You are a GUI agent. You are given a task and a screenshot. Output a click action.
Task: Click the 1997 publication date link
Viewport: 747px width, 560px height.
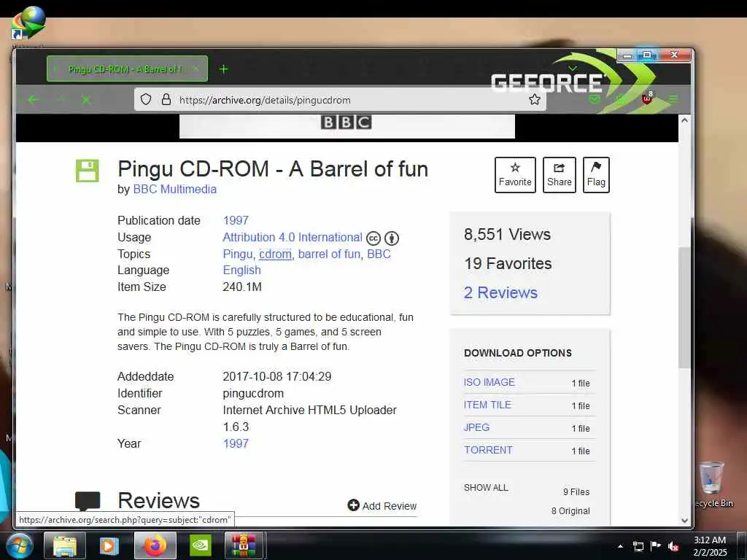pos(236,220)
